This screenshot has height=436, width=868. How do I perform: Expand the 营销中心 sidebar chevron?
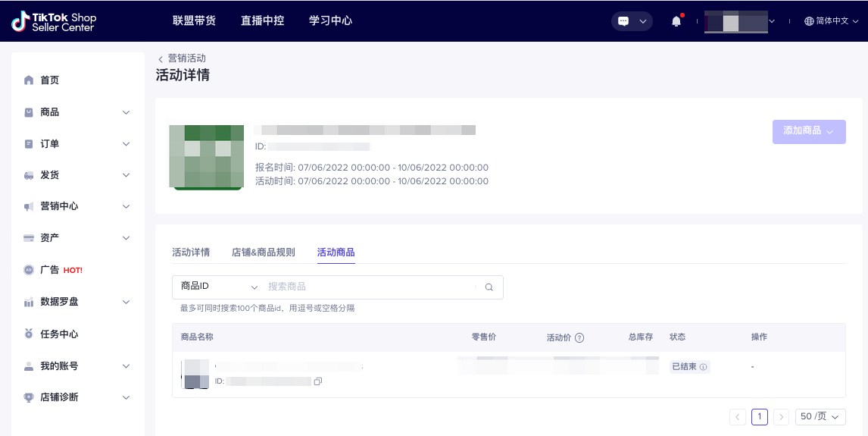coord(126,207)
